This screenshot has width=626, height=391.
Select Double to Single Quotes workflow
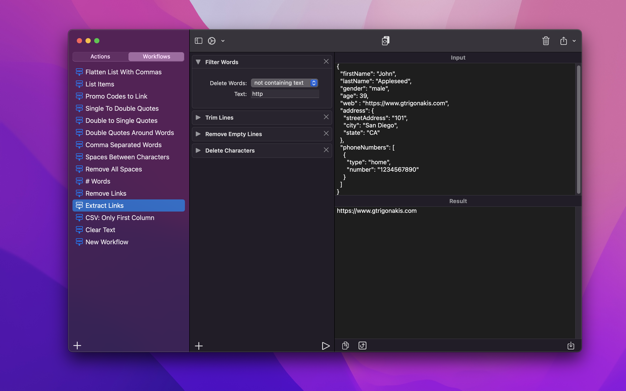pos(129,121)
